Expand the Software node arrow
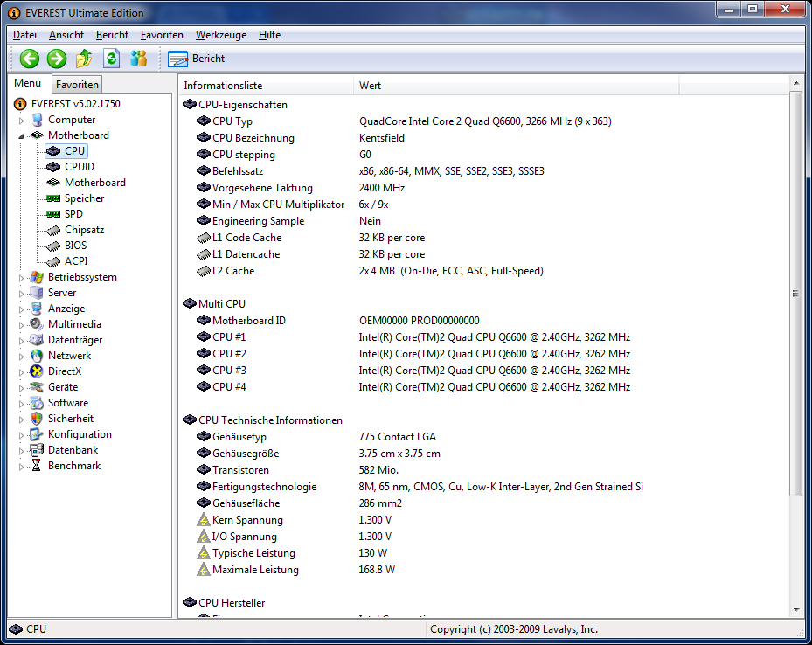This screenshot has width=812, height=645. point(21,403)
